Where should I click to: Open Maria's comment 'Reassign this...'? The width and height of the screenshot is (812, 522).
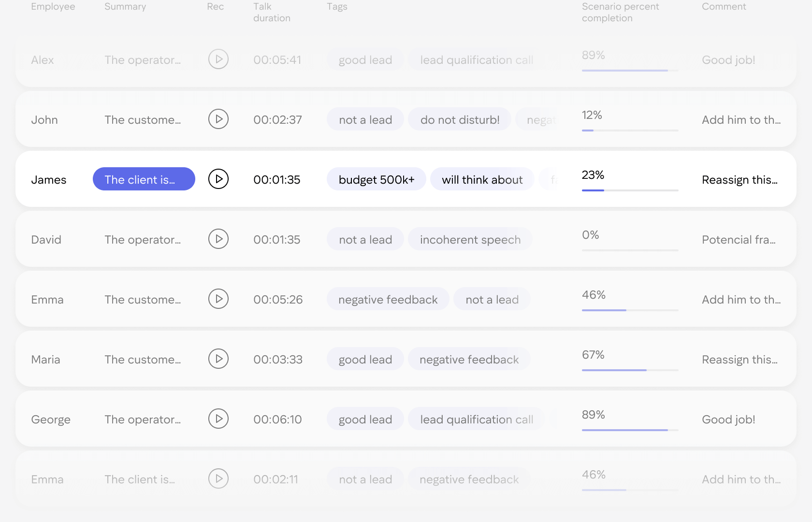click(x=739, y=360)
